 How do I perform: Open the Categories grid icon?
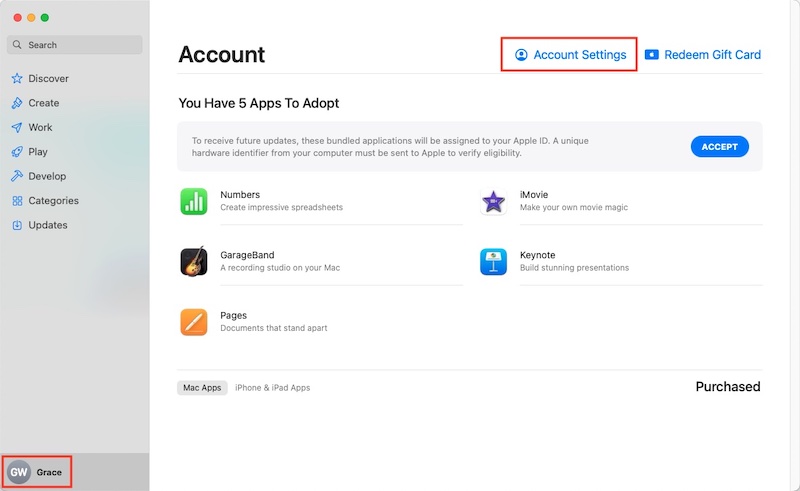tap(17, 201)
